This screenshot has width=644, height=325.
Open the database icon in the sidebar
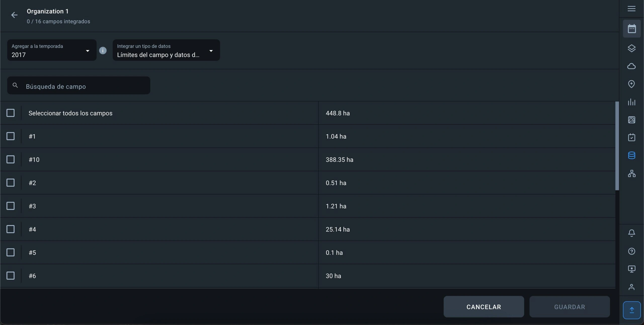click(631, 155)
